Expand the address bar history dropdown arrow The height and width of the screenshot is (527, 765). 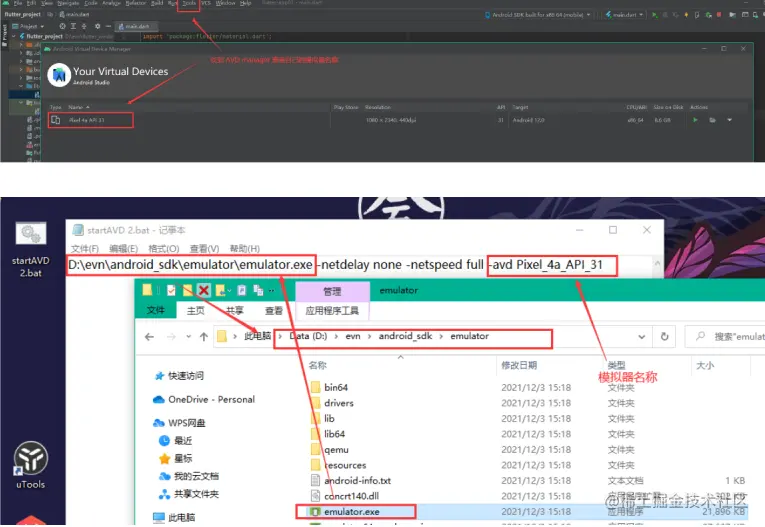tap(642, 337)
